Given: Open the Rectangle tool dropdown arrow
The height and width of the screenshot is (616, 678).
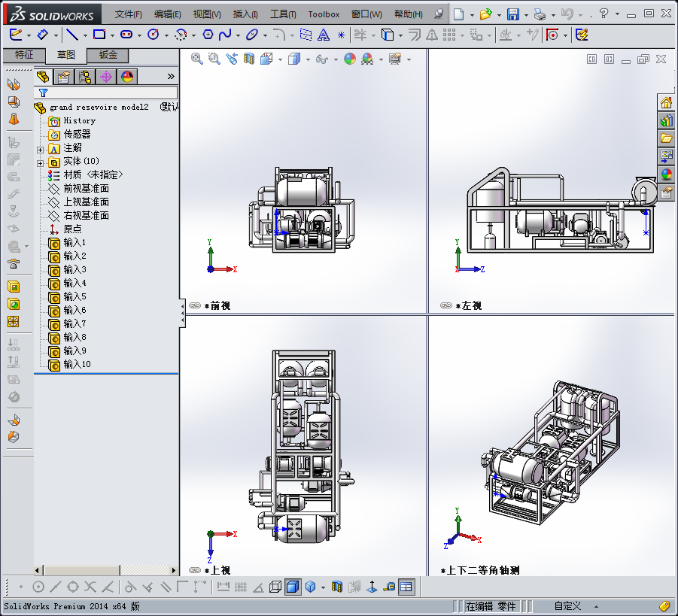Looking at the screenshot, I should [111, 35].
